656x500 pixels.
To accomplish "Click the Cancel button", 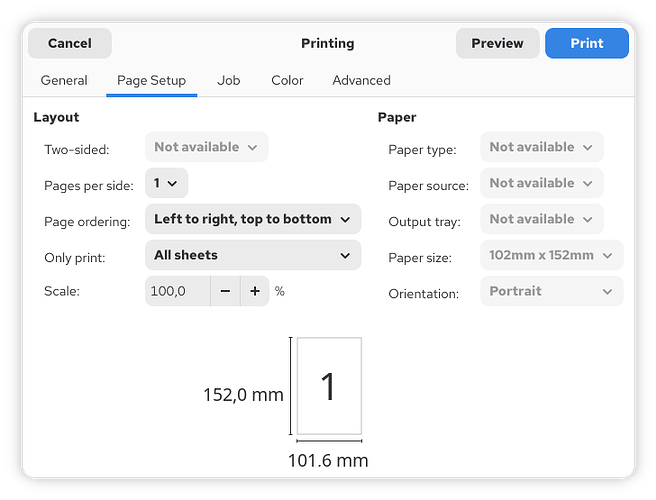I will pyautogui.click(x=70, y=43).
